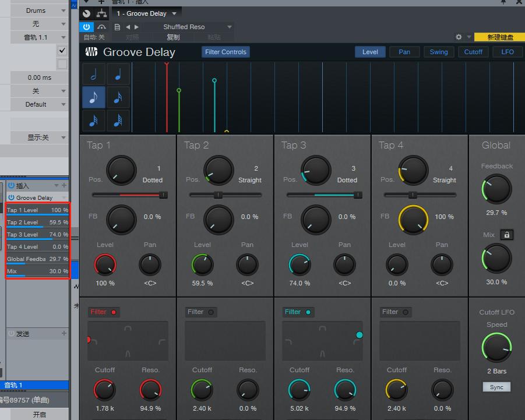Go to next preset arrow
Screen dimensions: 525x420
click(136, 27)
